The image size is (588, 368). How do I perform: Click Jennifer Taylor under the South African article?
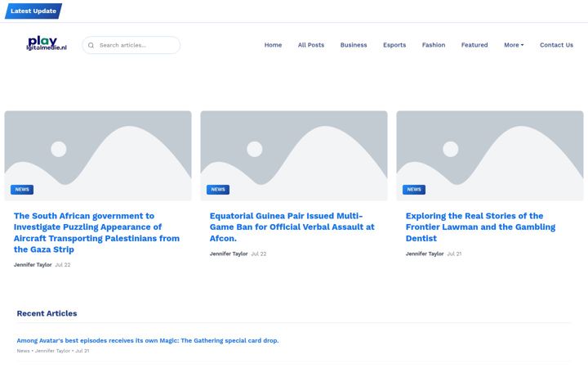click(x=33, y=265)
